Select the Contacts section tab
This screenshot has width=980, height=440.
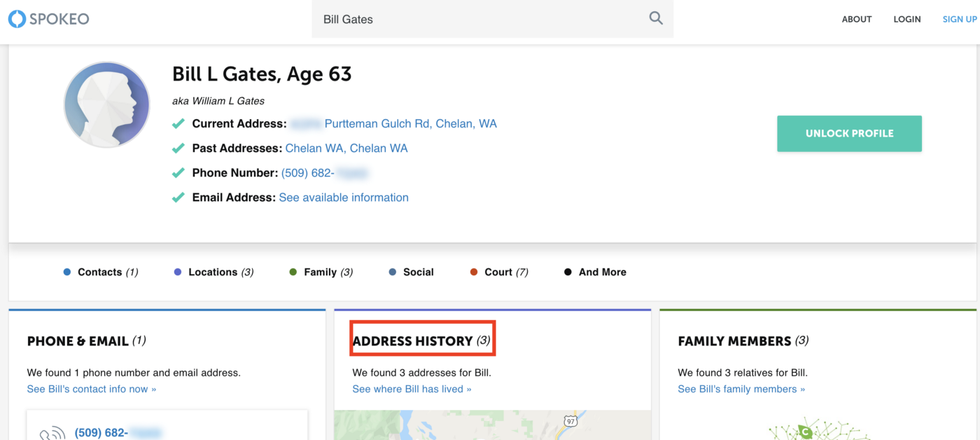[101, 272]
